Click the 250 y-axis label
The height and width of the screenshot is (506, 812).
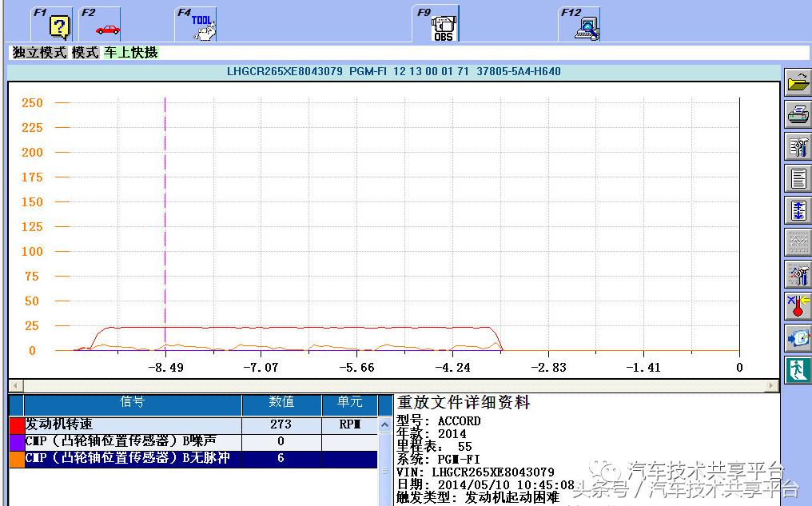(x=32, y=103)
